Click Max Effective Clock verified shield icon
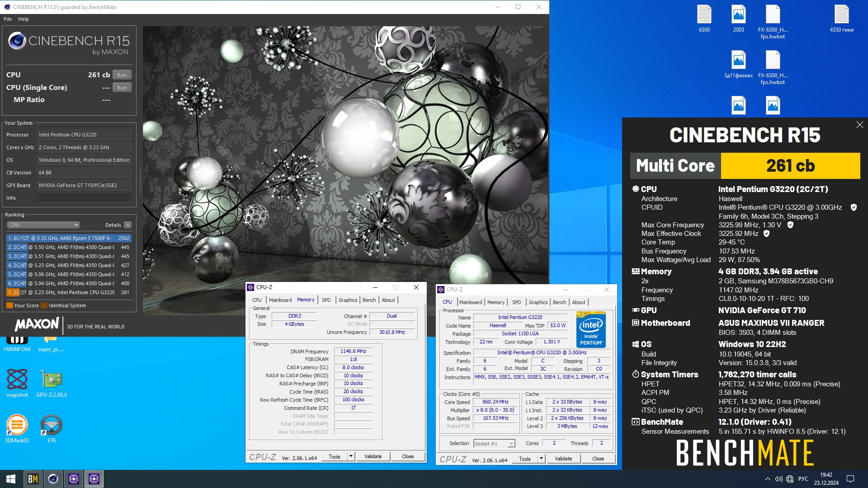The height and width of the screenshot is (488, 868). [x=766, y=234]
